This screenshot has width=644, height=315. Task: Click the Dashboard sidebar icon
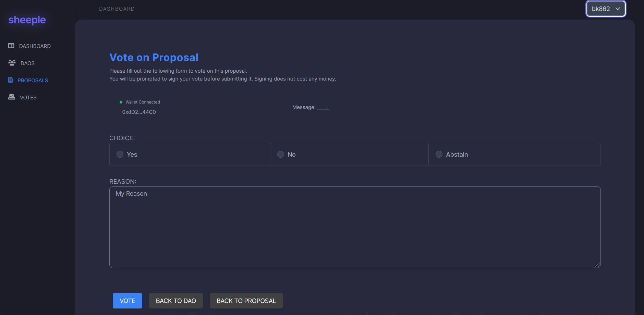pos(11,46)
